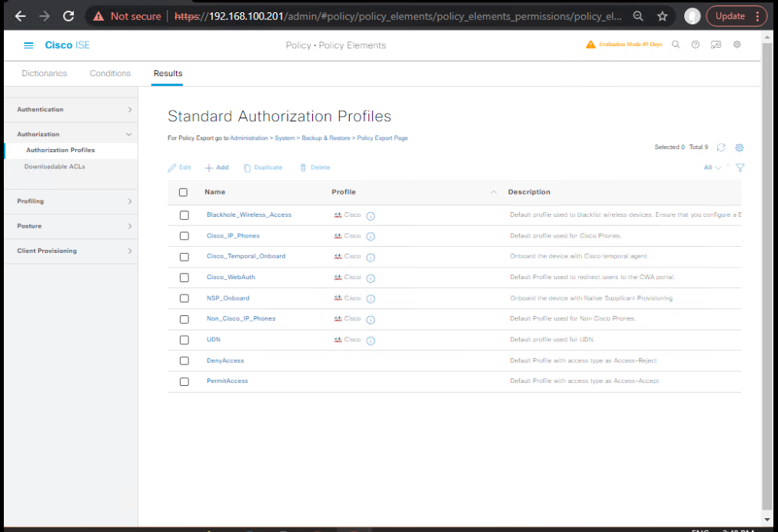The width and height of the screenshot is (778, 532).
Task: Open the table column settings gear
Action: pyautogui.click(x=740, y=148)
